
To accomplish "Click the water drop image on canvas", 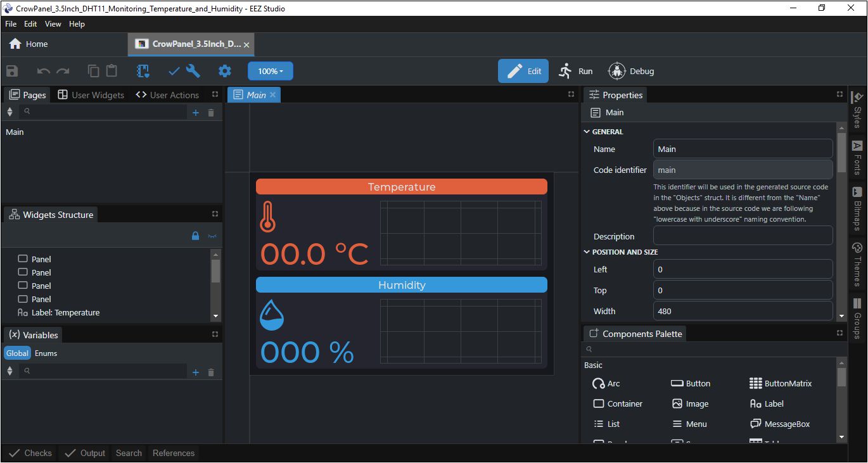I will (272, 315).
